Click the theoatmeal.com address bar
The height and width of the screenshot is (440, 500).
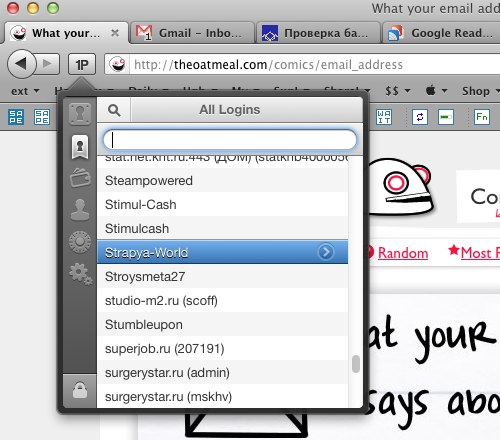302,64
